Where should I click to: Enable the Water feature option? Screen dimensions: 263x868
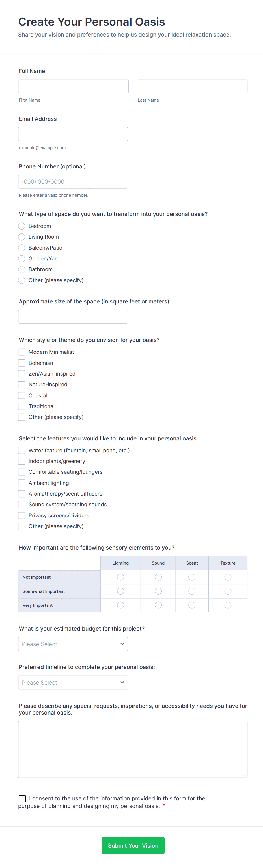point(21,450)
